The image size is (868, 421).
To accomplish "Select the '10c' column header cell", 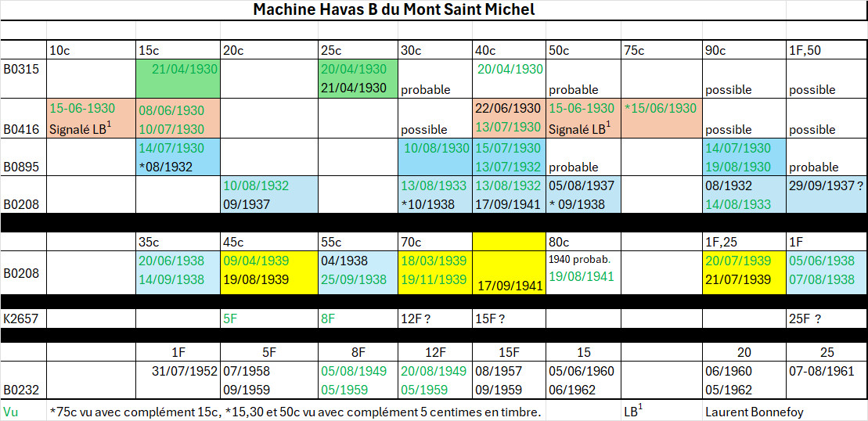I will 91,50.
